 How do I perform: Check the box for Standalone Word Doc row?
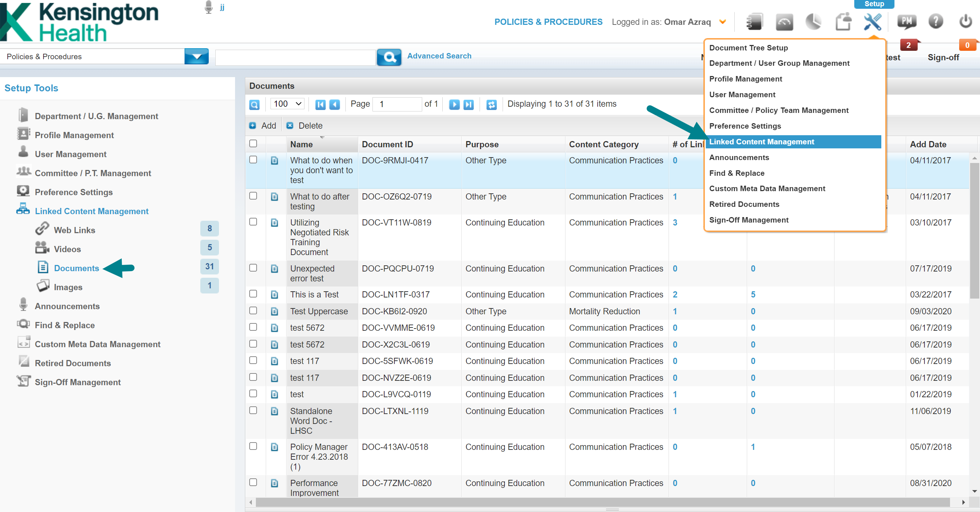point(253,410)
